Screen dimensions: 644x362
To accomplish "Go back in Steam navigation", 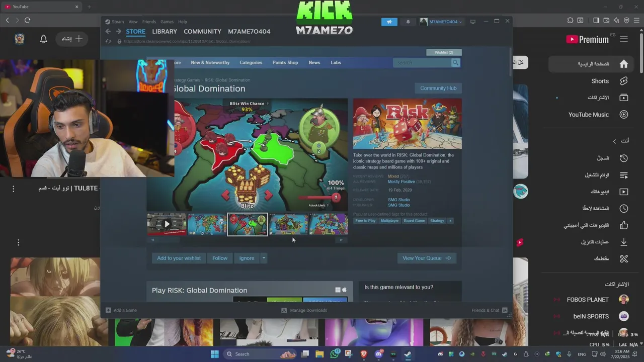I will [108, 31].
